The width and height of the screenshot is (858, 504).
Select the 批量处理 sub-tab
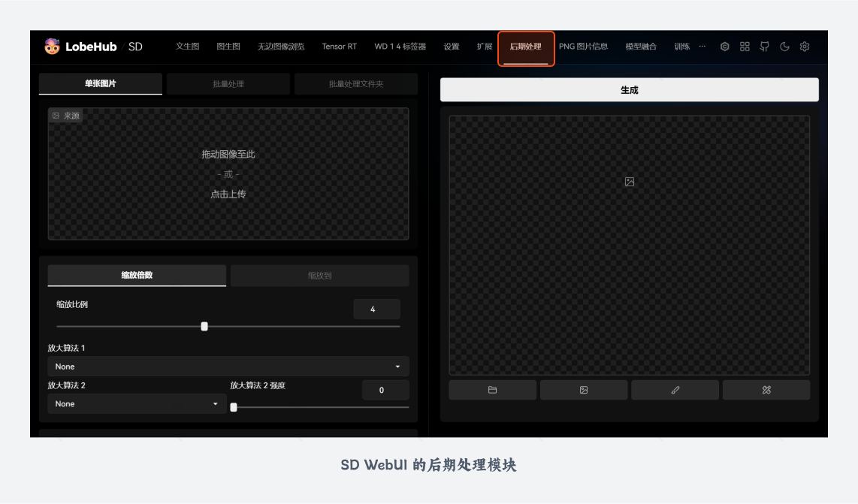(x=228, y=83)
